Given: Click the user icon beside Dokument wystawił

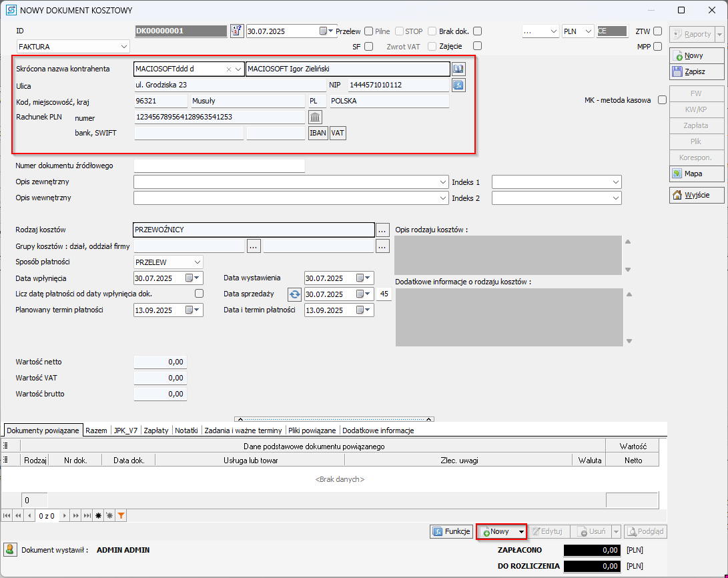Looking at the screenshot, I should click(x=10, y=549).
